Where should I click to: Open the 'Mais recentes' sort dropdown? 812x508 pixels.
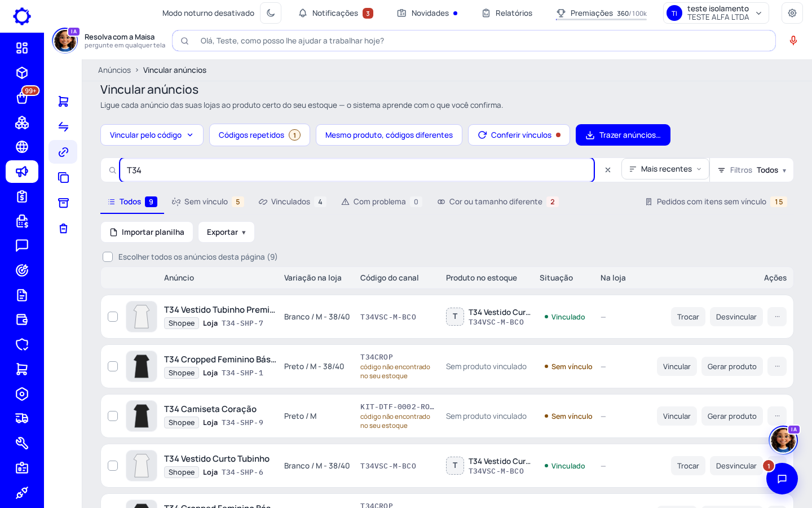point(665,169)
